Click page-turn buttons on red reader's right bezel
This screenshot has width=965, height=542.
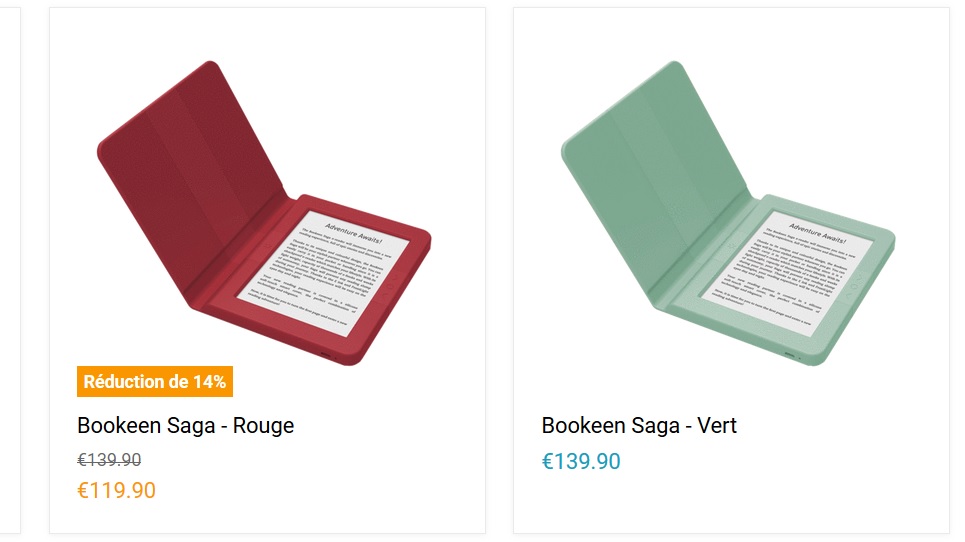coord(391,284)
